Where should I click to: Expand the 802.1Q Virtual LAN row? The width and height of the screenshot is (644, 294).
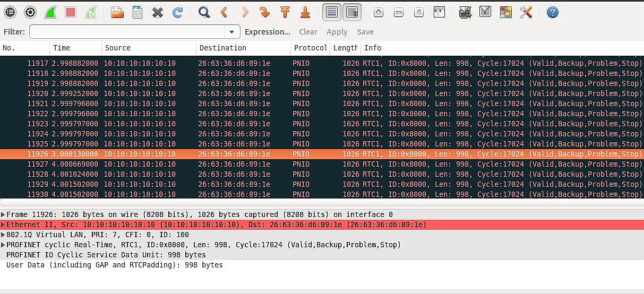click(3, 235)
